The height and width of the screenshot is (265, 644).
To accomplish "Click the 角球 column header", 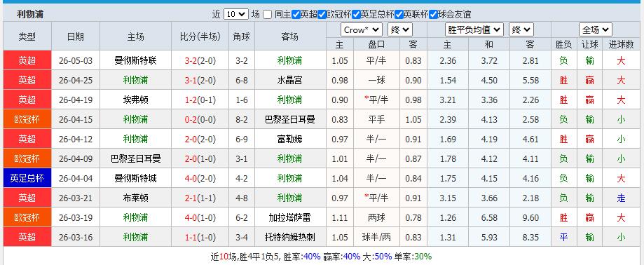I will (x=242, y=36).
